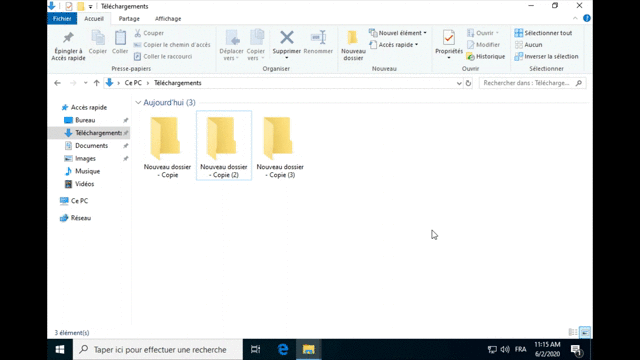The height and width of the screenshot is (360, 640).
Task: Switch to large icons view icon
Action: (584, 332)
